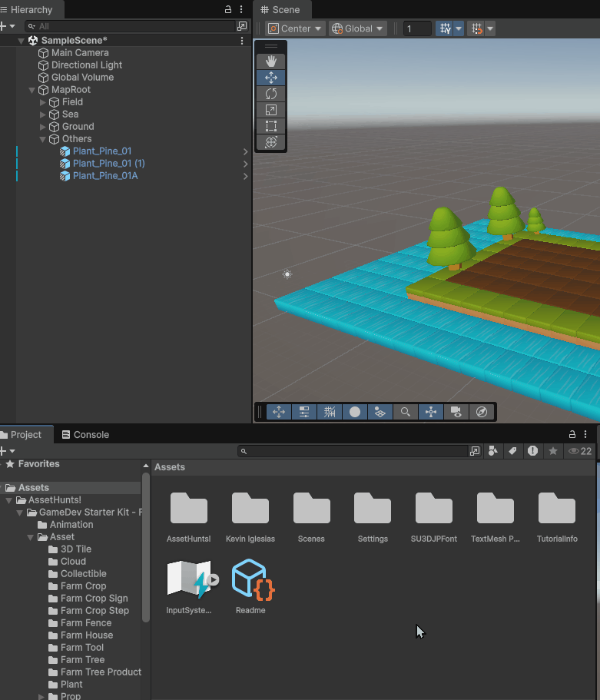This screenshot has height=700, width=600.
Task: Click search by type filter icon
Action: click(493, 451)
